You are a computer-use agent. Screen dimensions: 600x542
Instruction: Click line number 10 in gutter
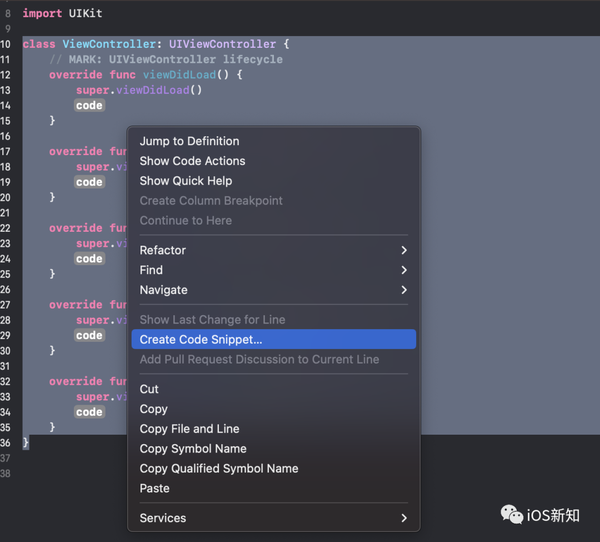click(7, 45)
